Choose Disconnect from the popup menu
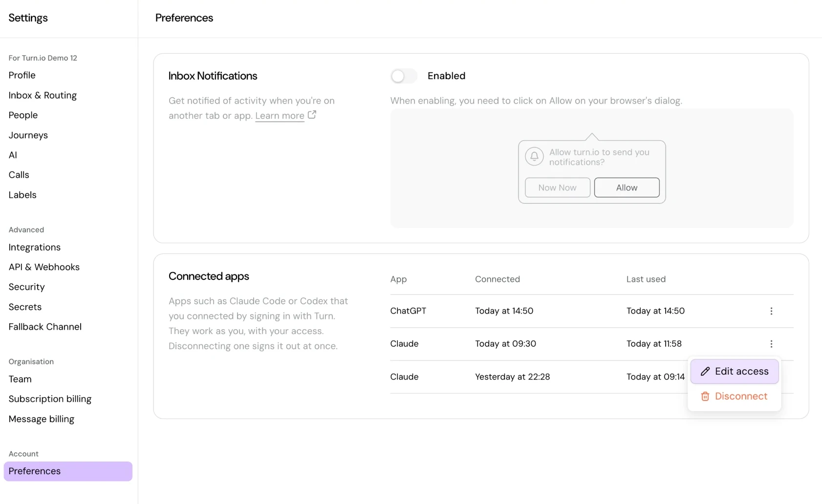The height and width of the screenshot is (504, 822). (735, 397)
